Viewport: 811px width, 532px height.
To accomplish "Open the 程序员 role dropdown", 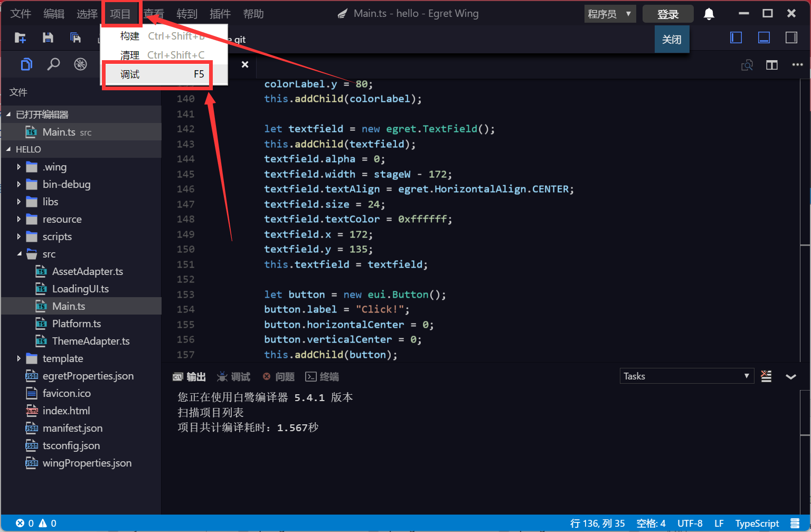I will [x=610, y=14].
